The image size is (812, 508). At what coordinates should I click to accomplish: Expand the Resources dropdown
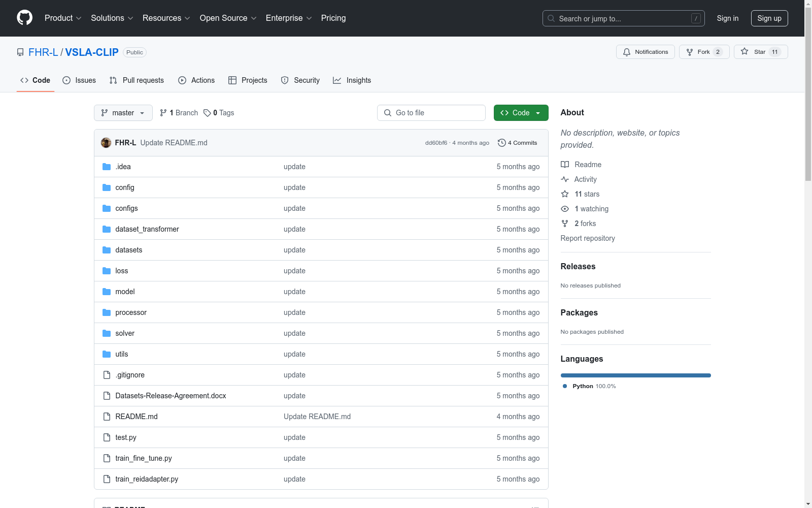click(166, 18)
